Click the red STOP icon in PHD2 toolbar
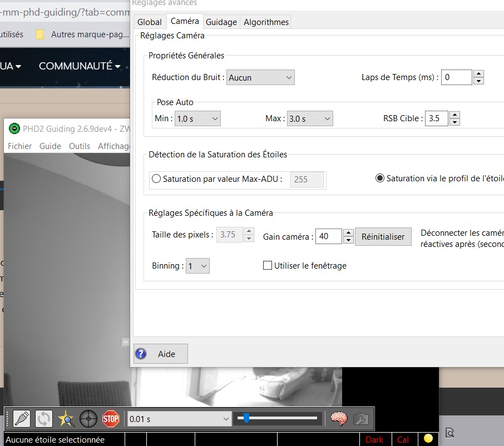 111,419
